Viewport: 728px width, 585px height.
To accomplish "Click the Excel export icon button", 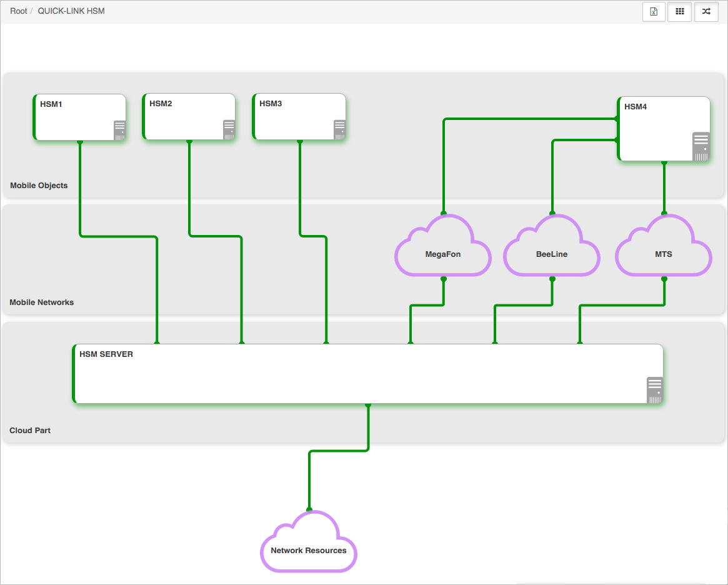I will [654, 12].
